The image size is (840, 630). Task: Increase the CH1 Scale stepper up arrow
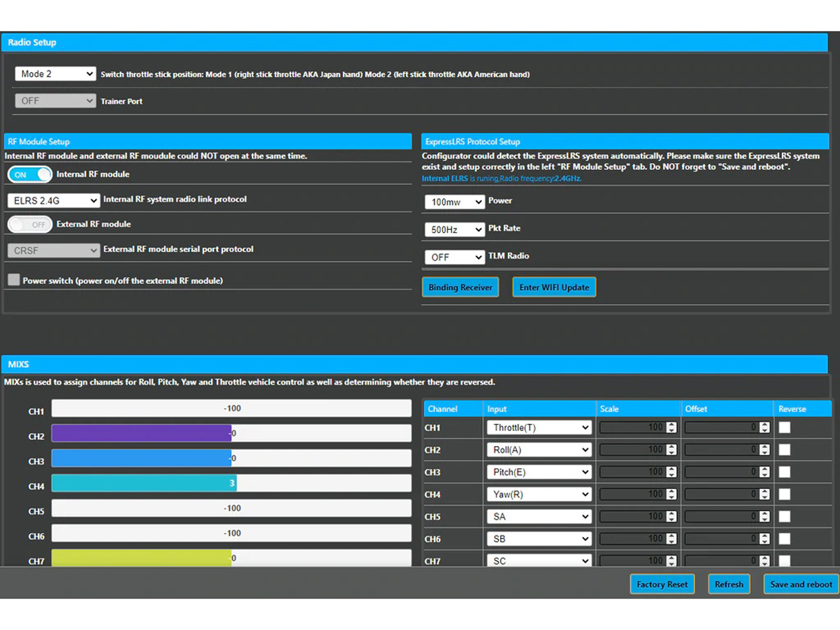click(x=671, y=424)
